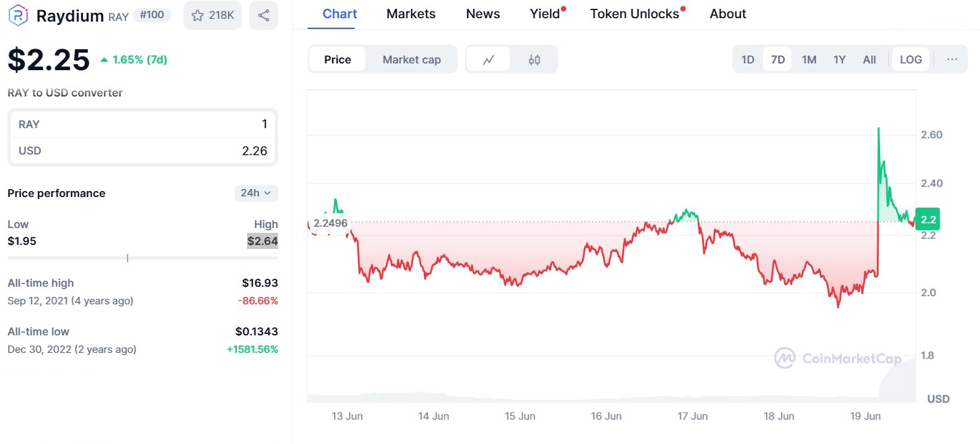The image size is (980, 444).
Task: Open the Token Unlocks tab
Action: 634,13
